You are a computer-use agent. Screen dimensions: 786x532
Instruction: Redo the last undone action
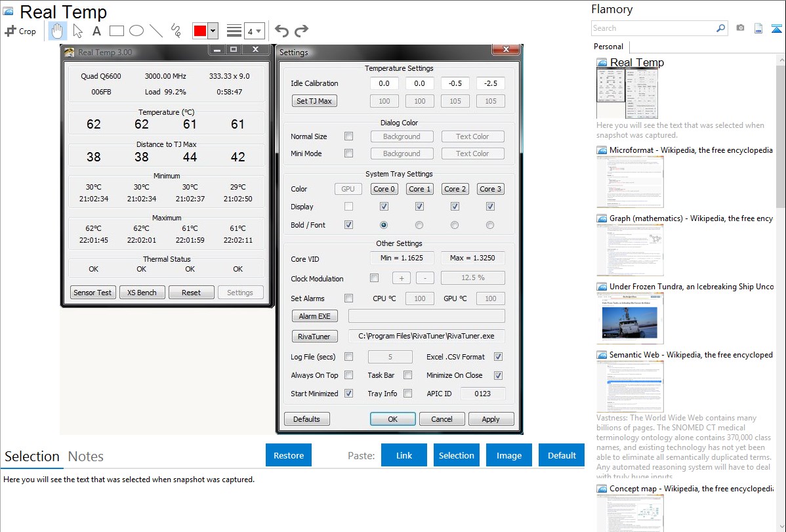point(301,31)
